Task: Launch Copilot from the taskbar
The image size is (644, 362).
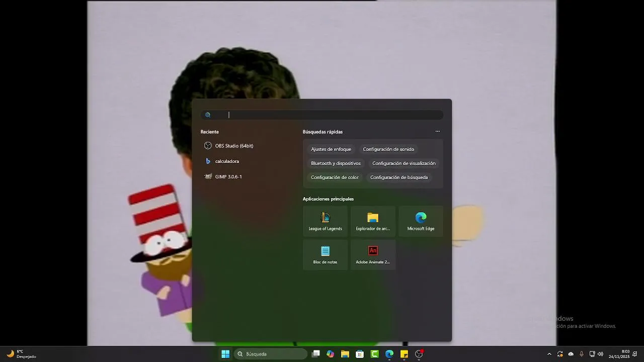Action: 330,354
